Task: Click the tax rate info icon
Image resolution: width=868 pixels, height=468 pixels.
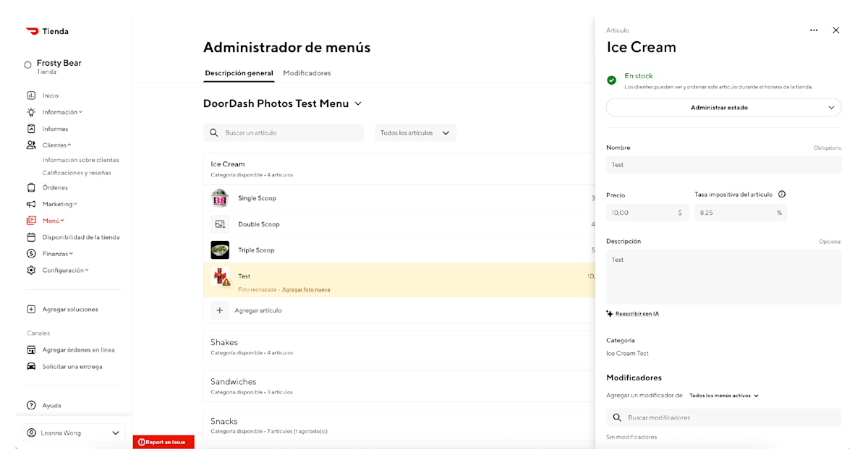Action: coord(782,195)
